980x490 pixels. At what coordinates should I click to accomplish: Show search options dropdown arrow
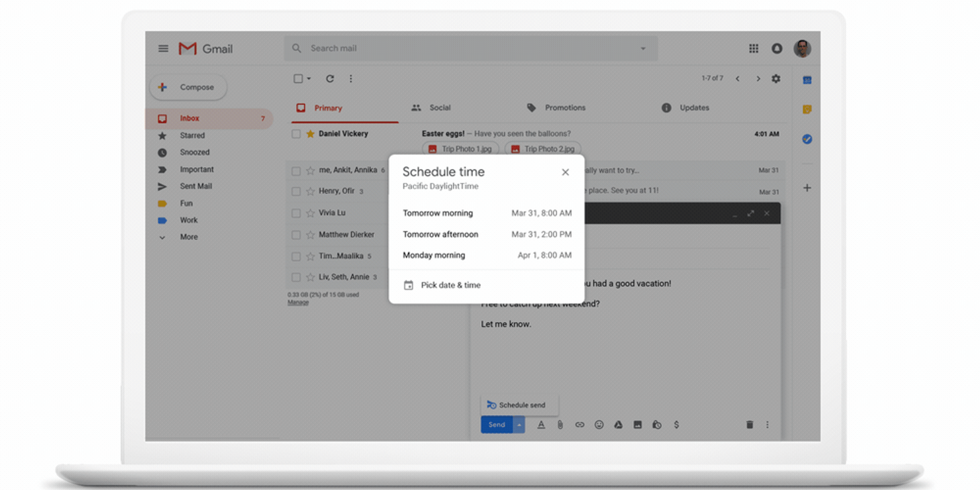tap(643, 48)
